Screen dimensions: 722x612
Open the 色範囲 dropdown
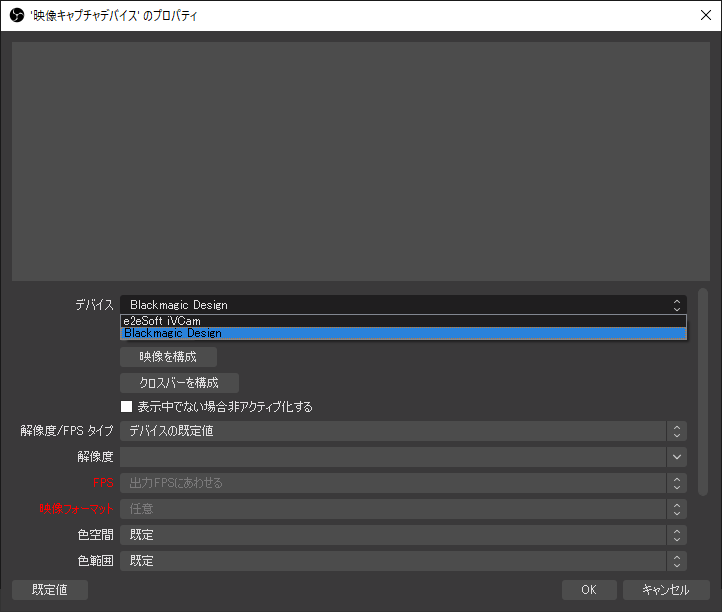point(403,561)
